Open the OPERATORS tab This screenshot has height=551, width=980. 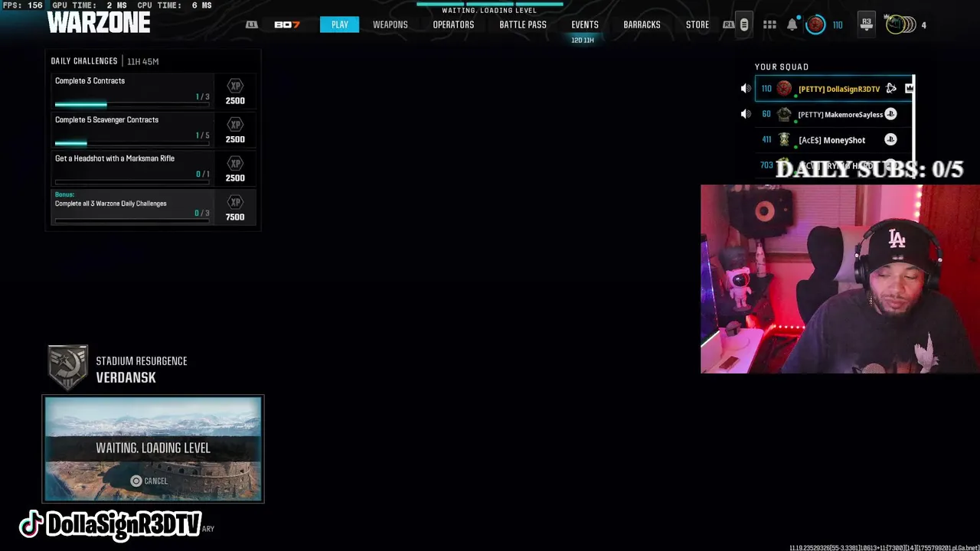pyautogui.click(x=453, y=24)
